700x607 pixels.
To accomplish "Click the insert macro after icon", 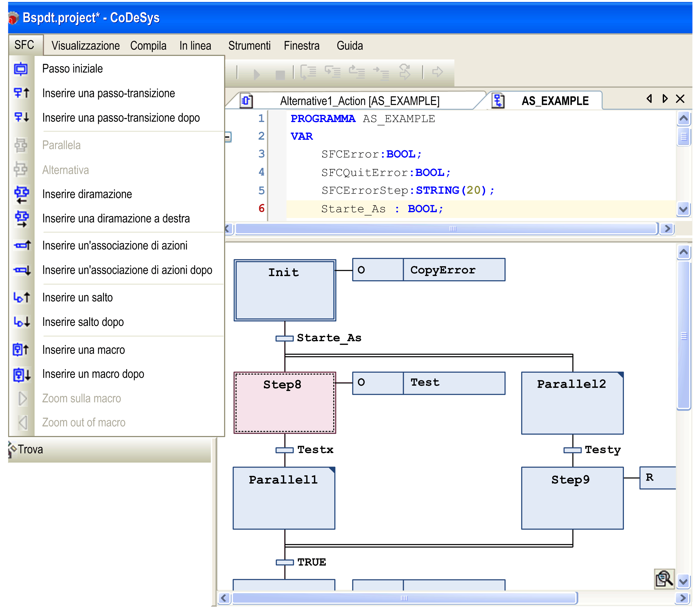I will pyautogui.click(x=22, y=374).
